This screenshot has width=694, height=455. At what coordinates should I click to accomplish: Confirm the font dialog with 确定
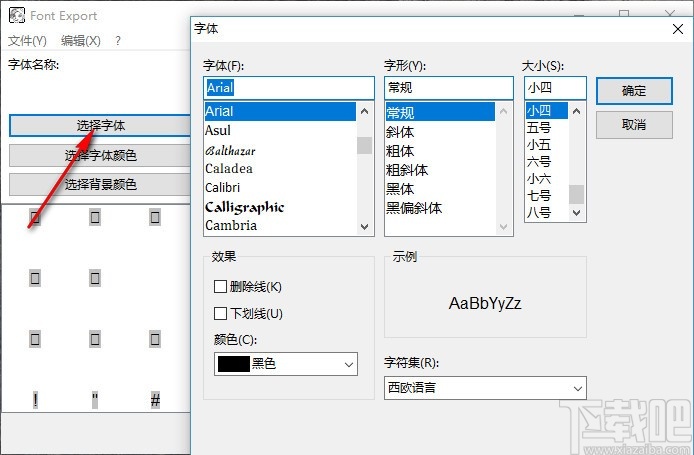pos(634,91)
